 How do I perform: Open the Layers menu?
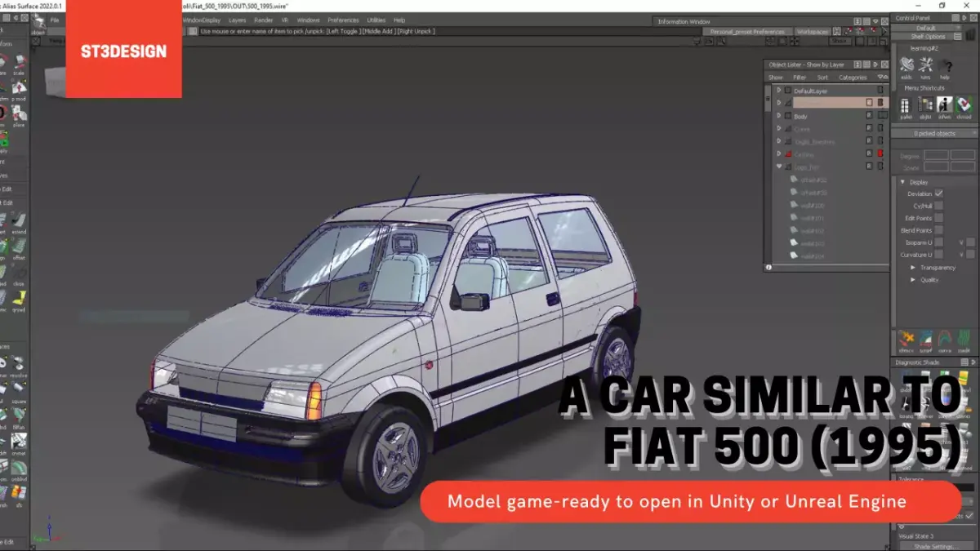tap(237, 20)
